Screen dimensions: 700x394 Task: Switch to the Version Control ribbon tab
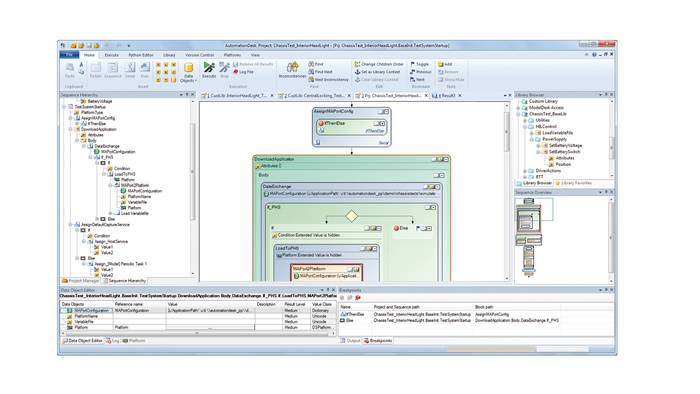point(200,55)
